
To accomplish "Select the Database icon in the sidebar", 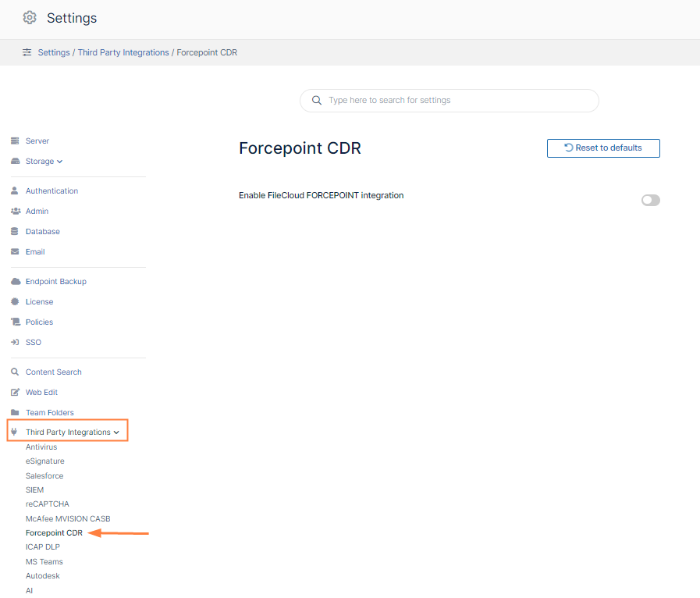I will [x=16, y=231].
